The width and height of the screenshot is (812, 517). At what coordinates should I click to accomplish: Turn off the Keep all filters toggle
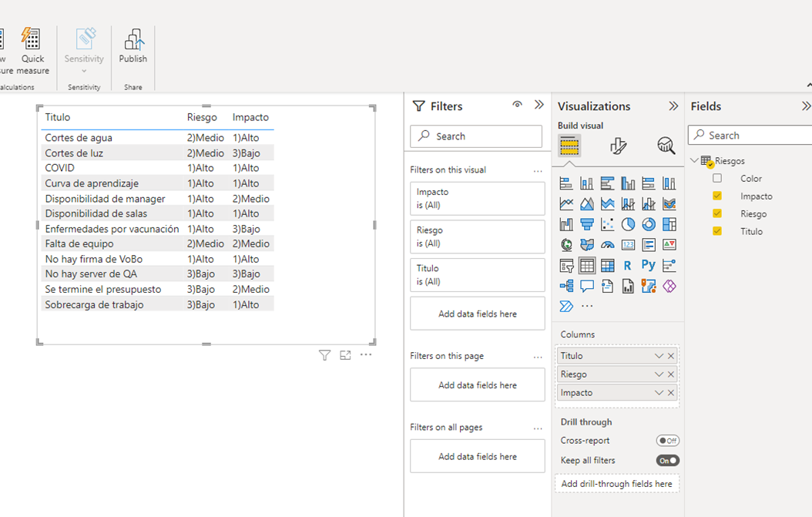[x=667, y=460]
